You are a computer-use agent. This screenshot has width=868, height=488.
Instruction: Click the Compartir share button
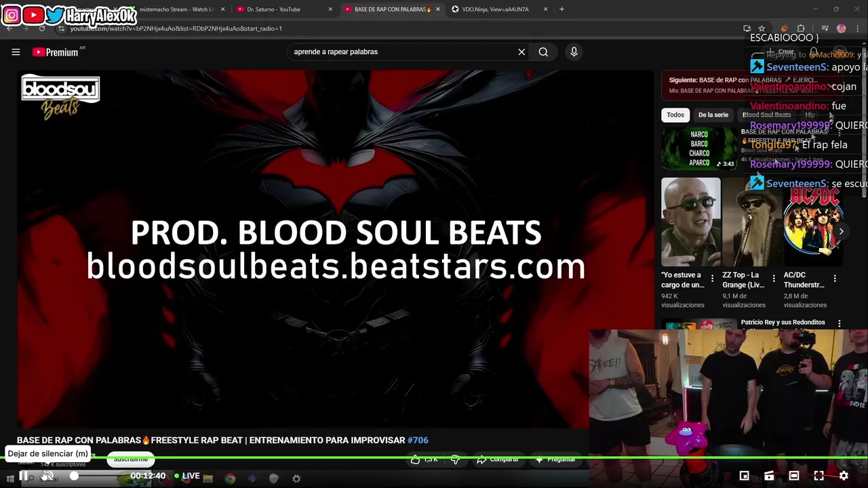tap(497, 460)
